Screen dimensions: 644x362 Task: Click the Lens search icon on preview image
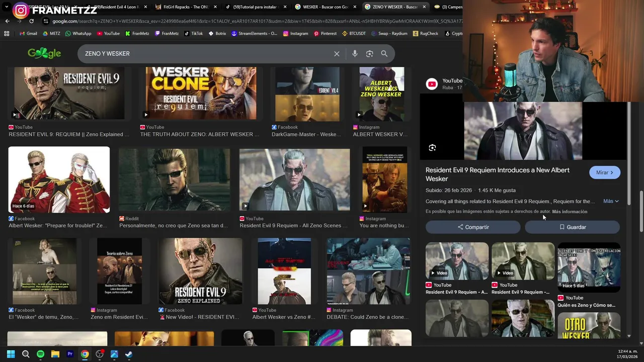point(432,148)
